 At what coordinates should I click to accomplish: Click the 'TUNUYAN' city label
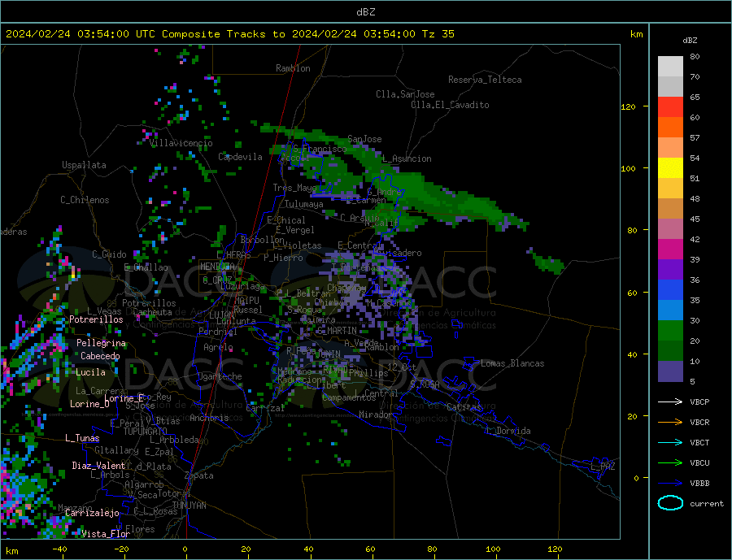(x=189, y=506)
